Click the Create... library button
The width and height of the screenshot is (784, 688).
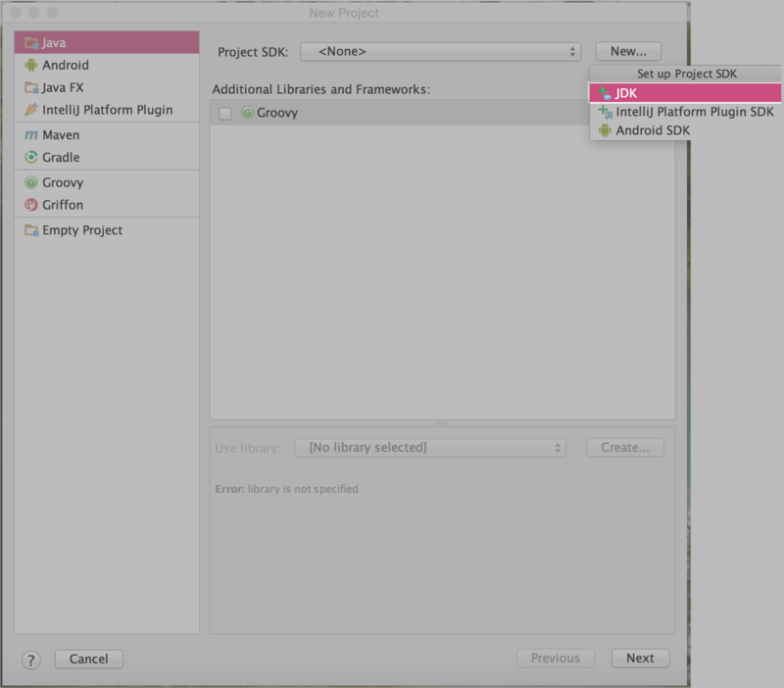coord(625,448)
